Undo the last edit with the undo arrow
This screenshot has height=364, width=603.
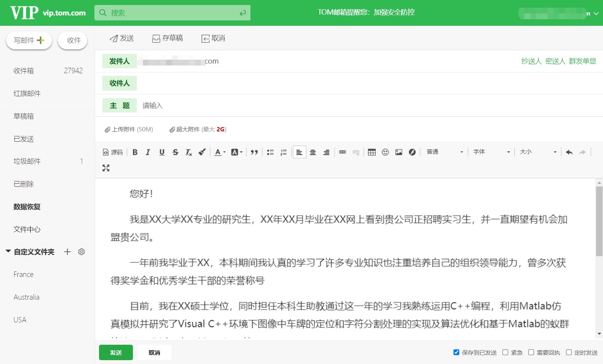(x=569, y=152)
